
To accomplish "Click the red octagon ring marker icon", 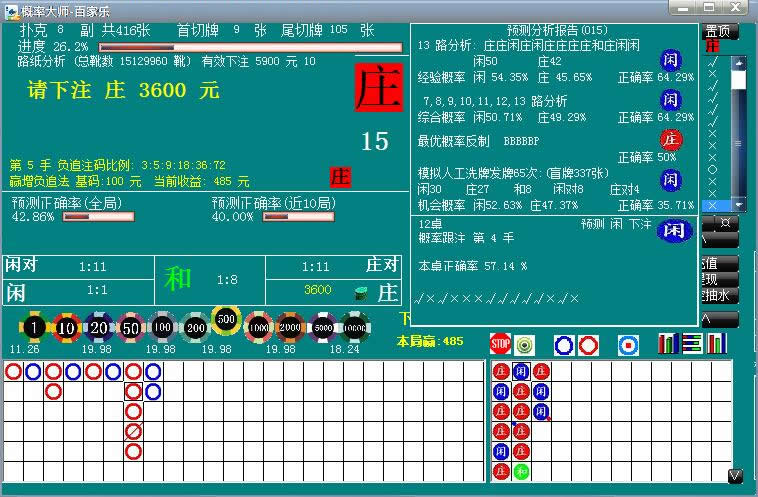I will (588, 345).
